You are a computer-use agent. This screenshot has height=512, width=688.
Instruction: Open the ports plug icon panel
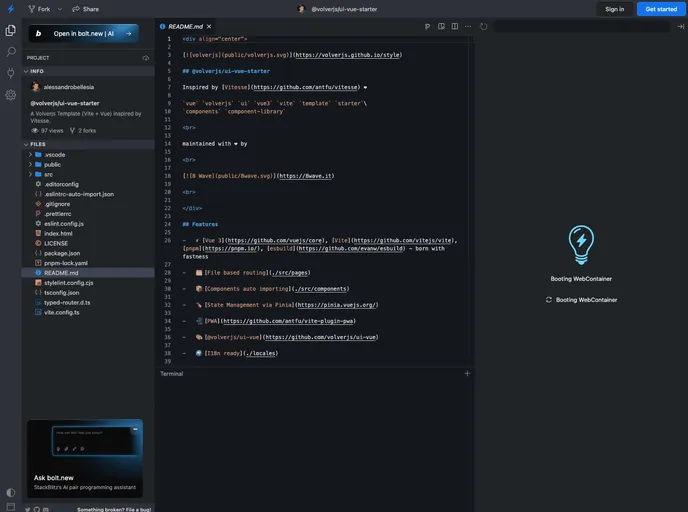(11, 73)
